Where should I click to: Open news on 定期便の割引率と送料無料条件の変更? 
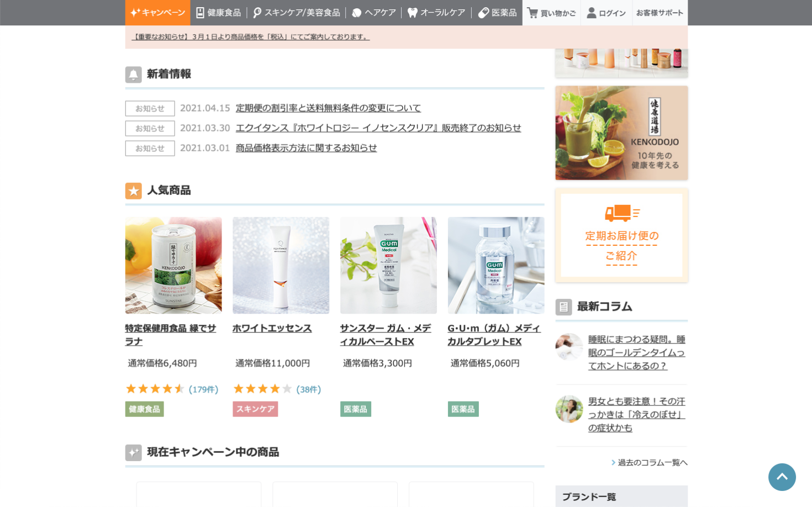328,108
